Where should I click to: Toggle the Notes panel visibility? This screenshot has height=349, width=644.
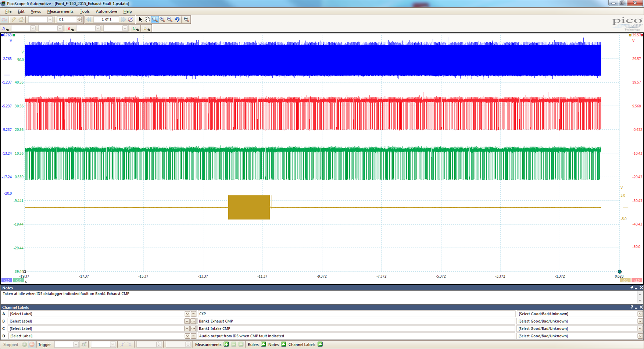pyautogui.click(x=283, y=345)
